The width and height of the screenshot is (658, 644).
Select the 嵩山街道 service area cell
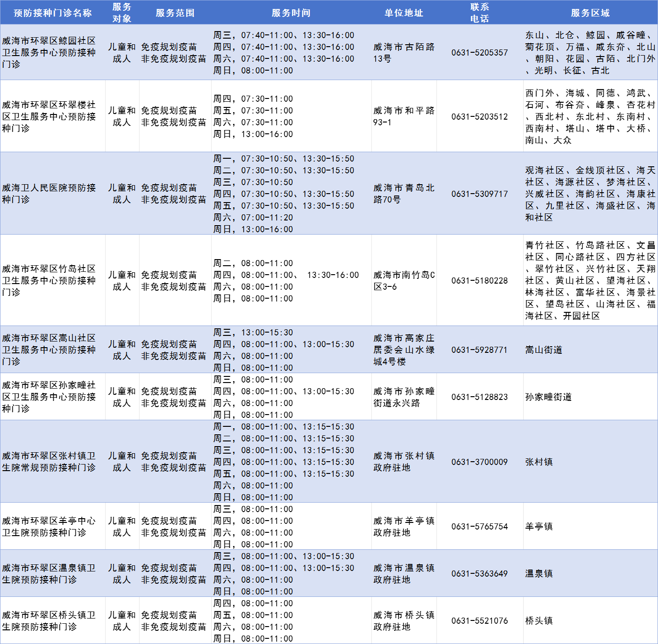pos(543,350)
